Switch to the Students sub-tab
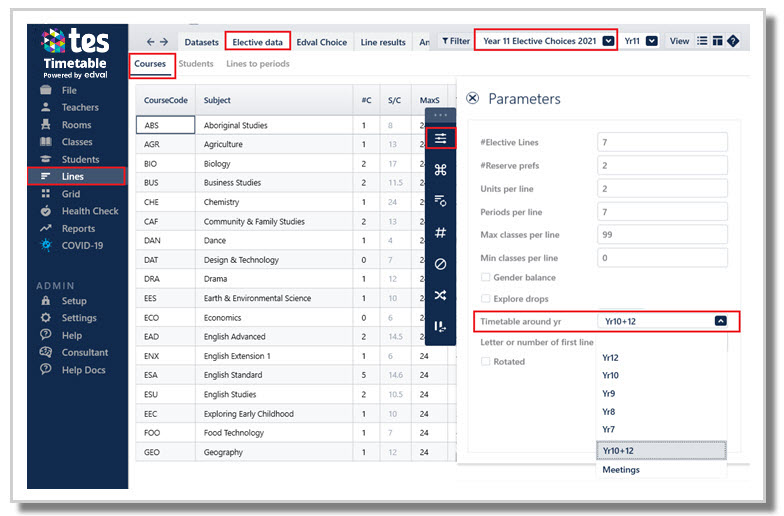 point(196,64)
